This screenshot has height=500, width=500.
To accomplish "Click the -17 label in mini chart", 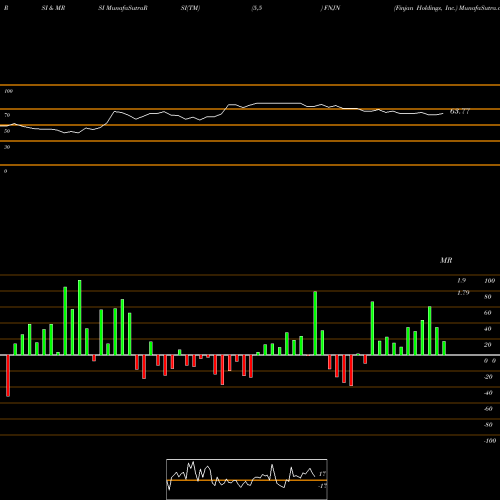I will pyautogui.click(x=322, y=486).
